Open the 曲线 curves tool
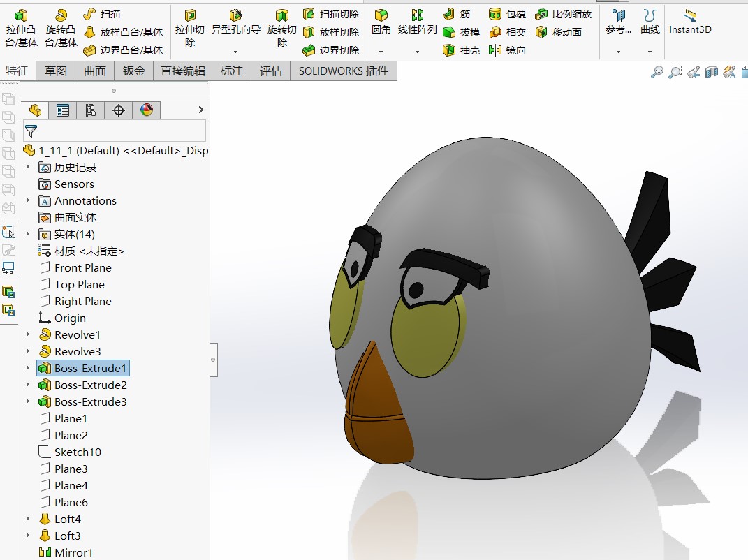Viewport: 748px width, 560px height. (650, 23)
